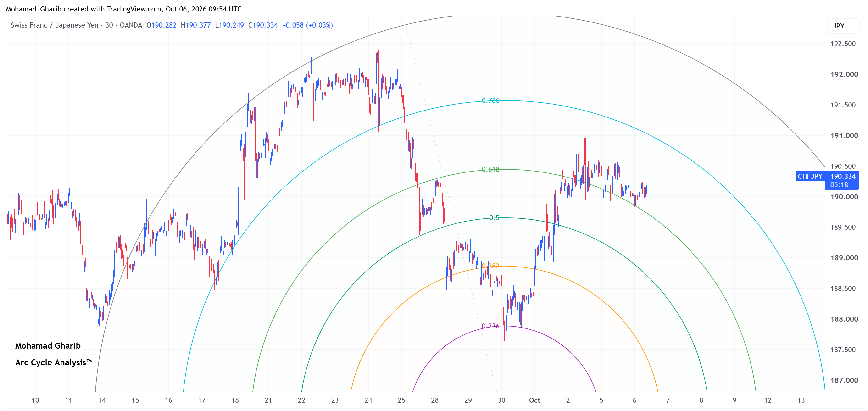Click the open value O190.282
Screen dimensions: 868x411
tap(161, 25)
